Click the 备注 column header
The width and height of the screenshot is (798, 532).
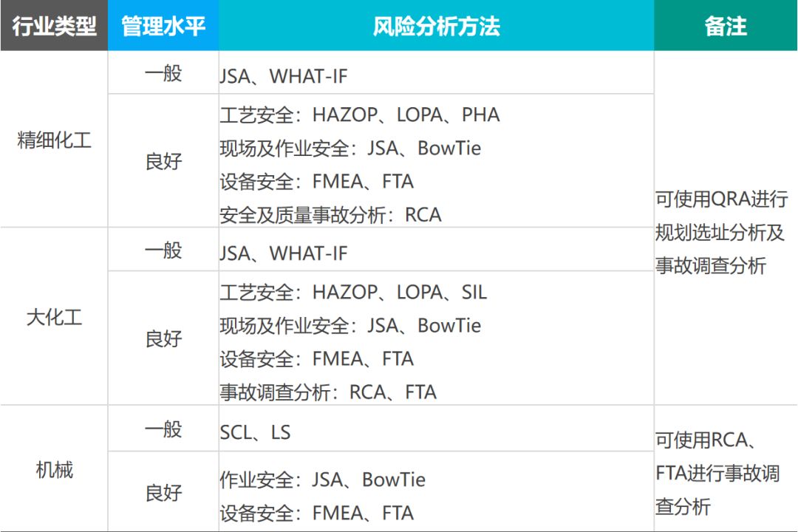click(725, 27)
